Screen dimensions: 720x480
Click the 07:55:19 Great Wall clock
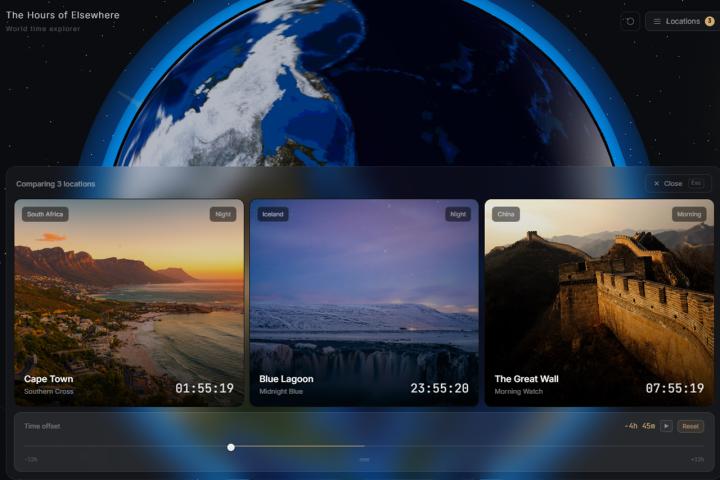[675, 389]
